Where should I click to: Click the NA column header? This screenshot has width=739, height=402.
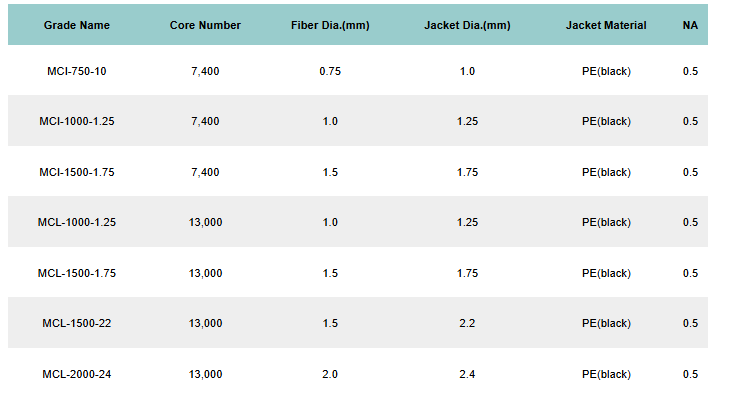(690, 25)
